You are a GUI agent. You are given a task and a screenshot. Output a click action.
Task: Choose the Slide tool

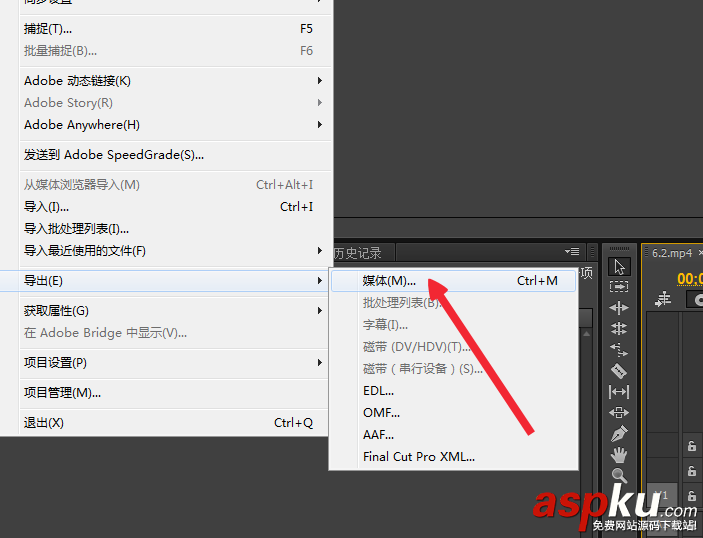click(619, 412)
